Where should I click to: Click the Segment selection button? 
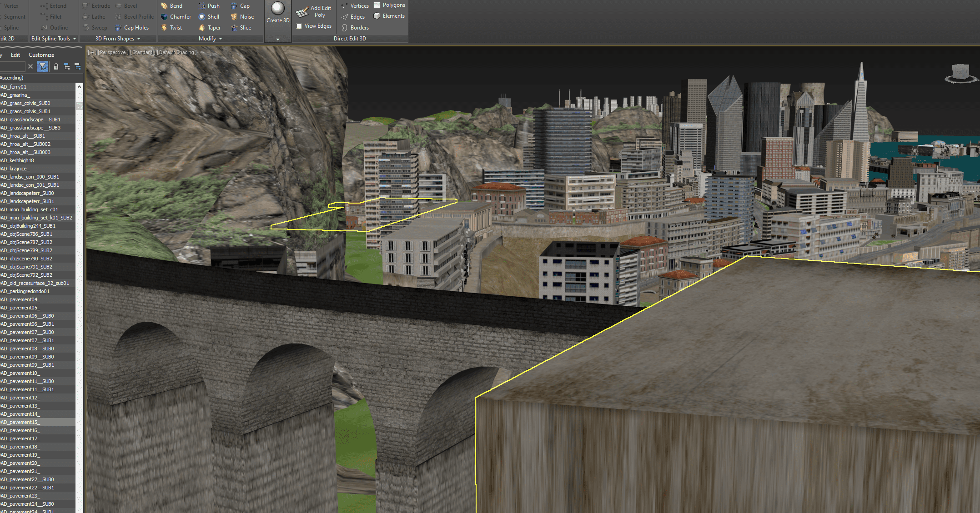click(x=14, y=17)
